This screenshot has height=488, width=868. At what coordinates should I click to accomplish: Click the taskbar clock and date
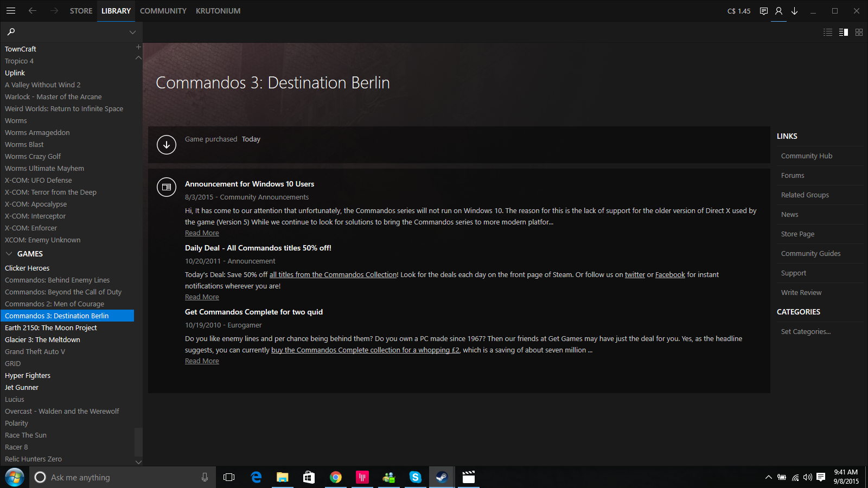(846, 477)
